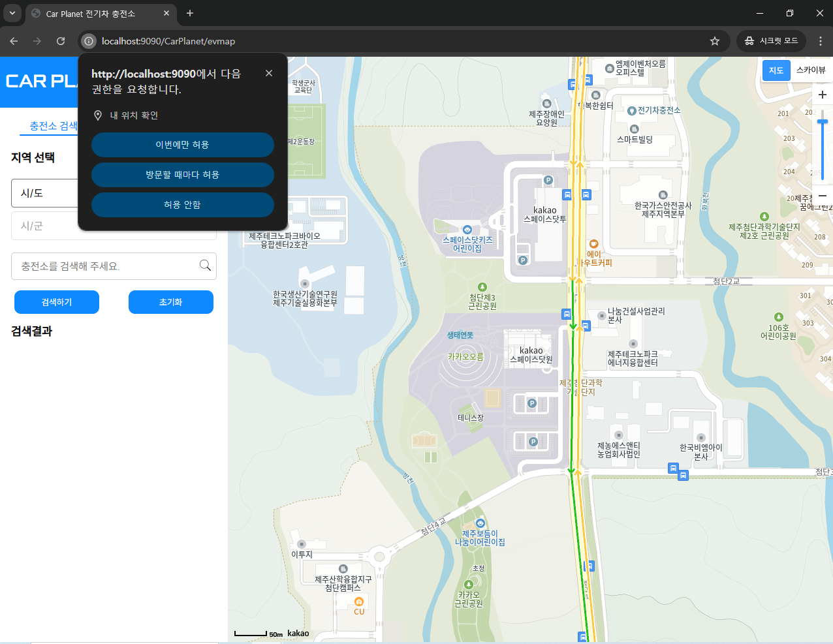833x644 pixels.
Task: Zoom out the map with minus button
Action: tap(823, 196)
